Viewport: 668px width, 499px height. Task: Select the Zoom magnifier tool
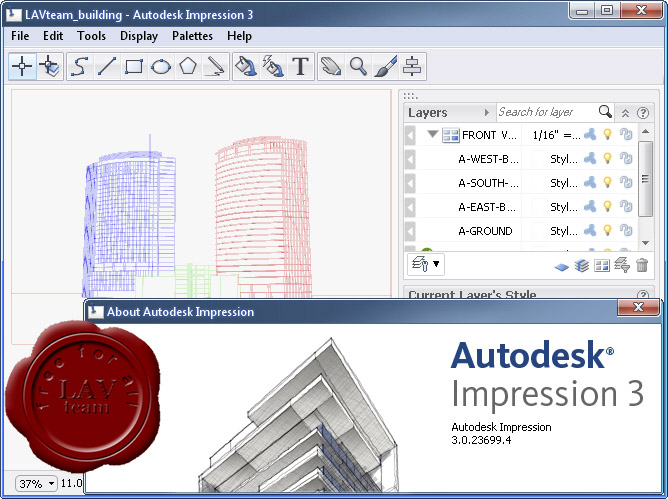point(358,66)
